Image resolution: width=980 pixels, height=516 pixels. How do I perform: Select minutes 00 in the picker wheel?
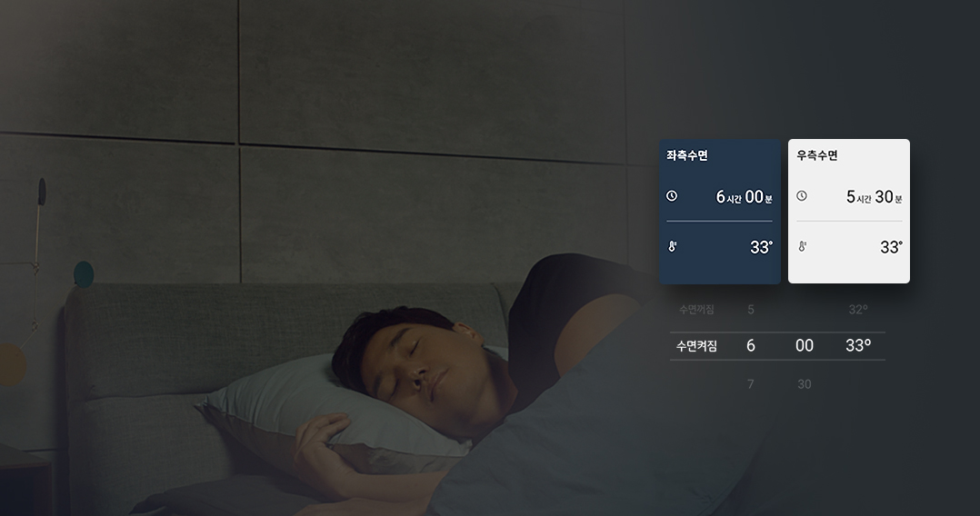[805, 345]
